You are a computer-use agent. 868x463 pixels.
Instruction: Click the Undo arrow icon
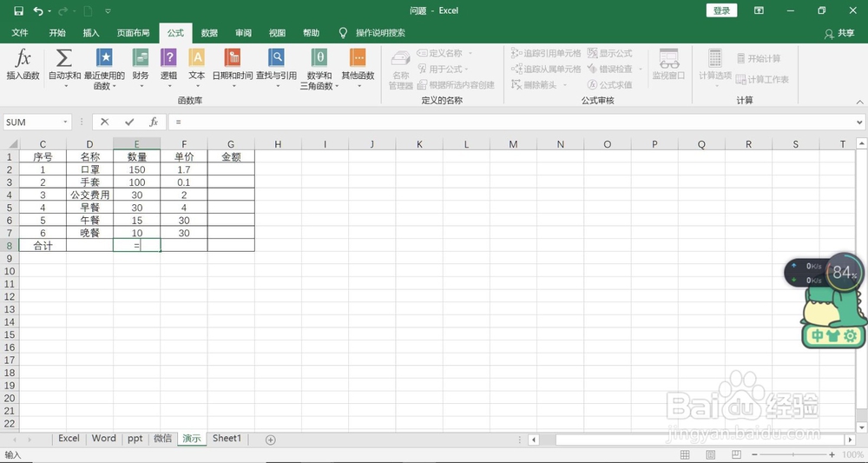point(37,10)
